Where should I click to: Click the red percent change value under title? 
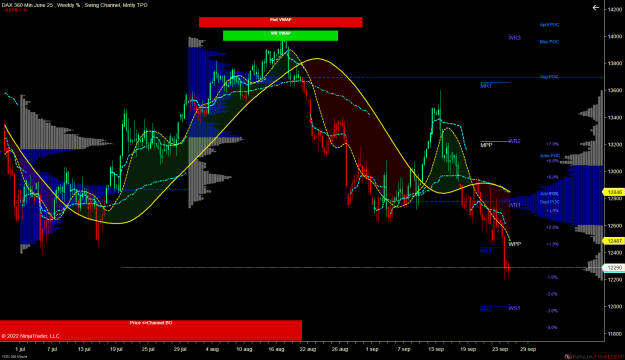15,10
